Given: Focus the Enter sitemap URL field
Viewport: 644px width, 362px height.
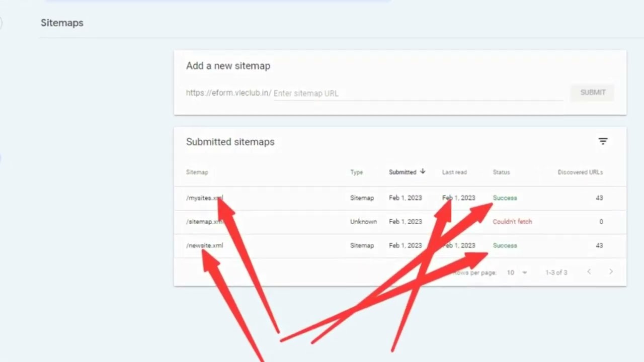Looking at the screenshot, I should click(x=418, y=94).
